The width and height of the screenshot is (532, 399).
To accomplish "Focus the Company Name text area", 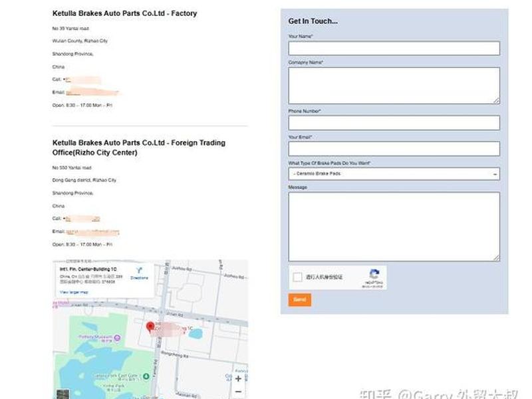I will coord(394,86).
